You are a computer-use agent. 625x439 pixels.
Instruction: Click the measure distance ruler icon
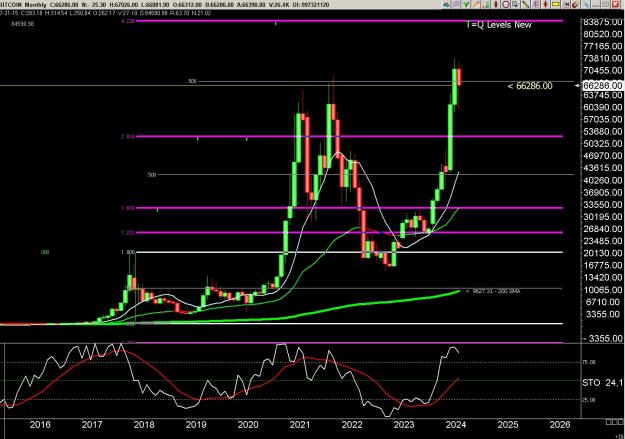[x=565, y=4]
